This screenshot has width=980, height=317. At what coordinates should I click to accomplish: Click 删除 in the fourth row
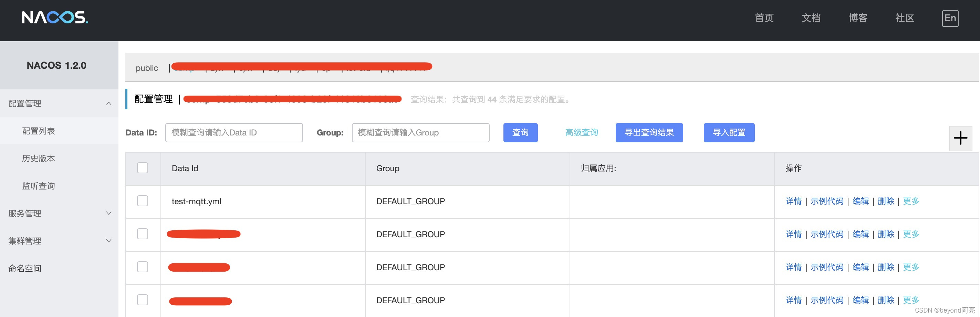click(886, 300)
